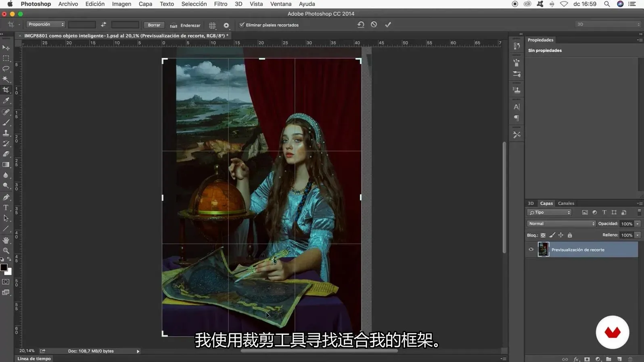Open the Normal blend mode dropdown

[561, 224]
